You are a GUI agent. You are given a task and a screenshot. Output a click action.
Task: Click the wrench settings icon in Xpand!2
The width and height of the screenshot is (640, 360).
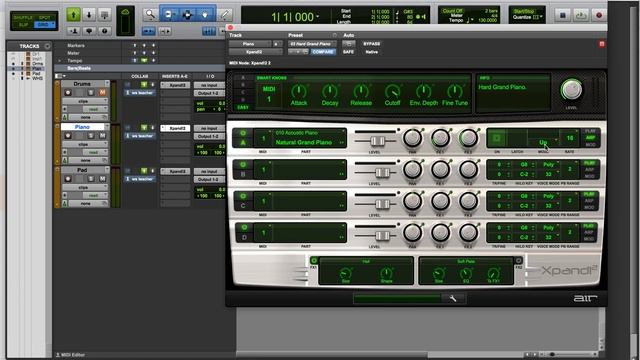click(x=453, y=298)
